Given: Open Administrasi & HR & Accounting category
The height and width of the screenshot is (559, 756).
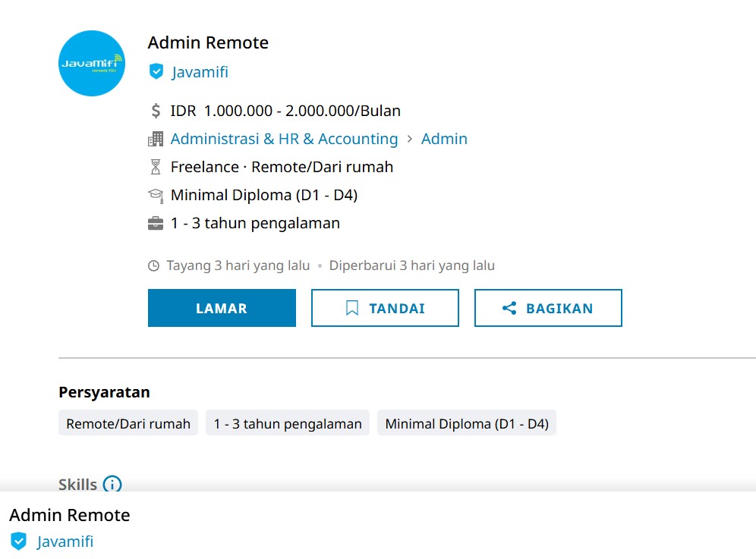Looking at the screenshot, I should pos(284,139).
